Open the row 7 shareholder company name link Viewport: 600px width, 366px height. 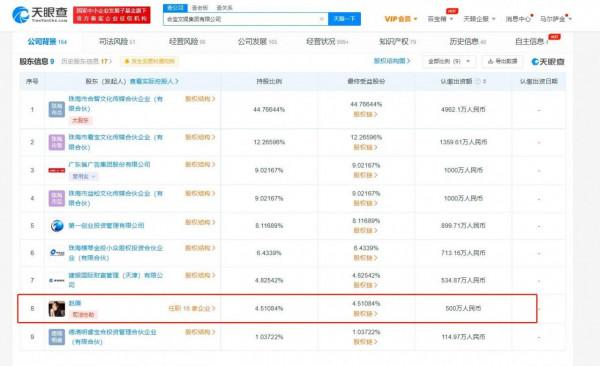(x=116, y=280)
